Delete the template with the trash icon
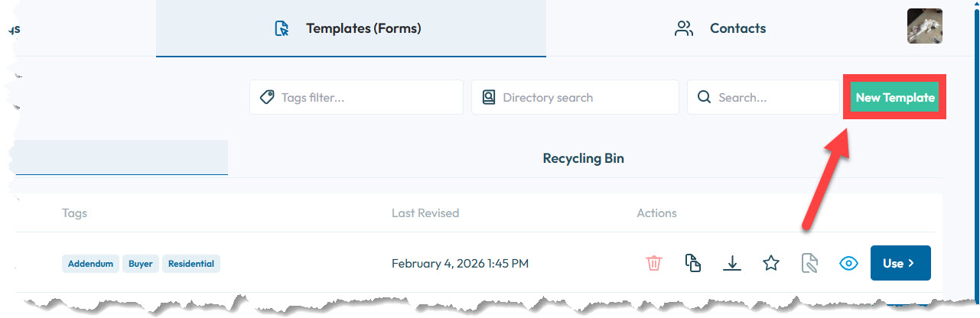Viewport: 980px width, 318px height. (x=654, y=264)
